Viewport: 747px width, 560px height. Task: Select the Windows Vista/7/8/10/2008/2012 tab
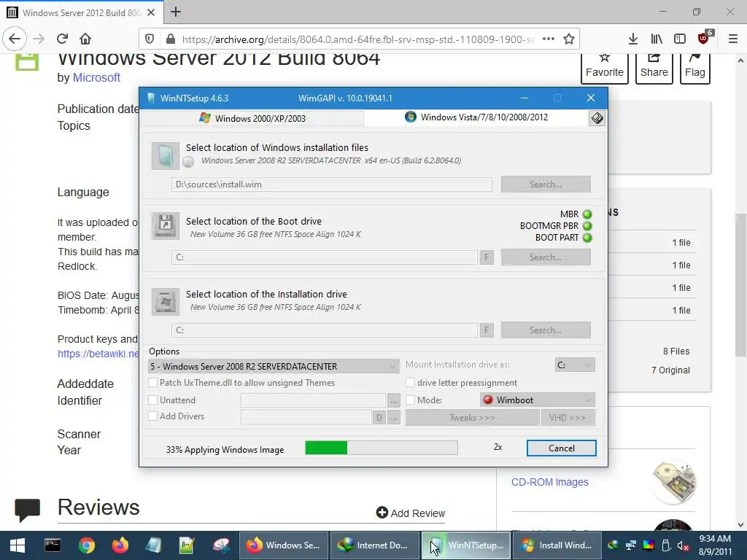point(476,117)
